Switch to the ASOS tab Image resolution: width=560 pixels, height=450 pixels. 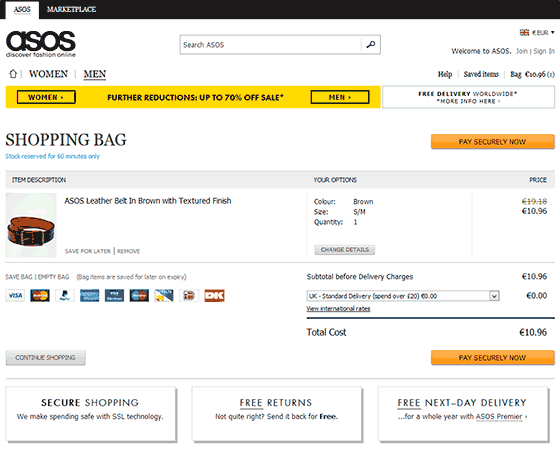point(22,9)
